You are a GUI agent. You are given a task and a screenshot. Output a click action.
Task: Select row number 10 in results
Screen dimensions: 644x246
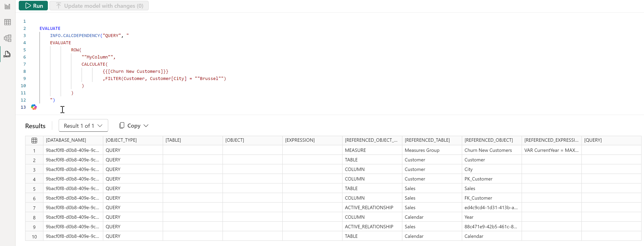tap(34, 236)
